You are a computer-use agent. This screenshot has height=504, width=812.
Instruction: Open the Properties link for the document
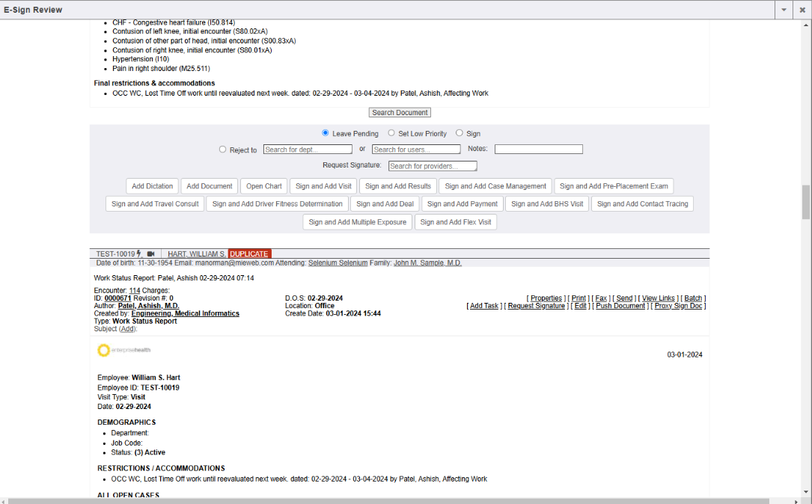click(x=546, y=298)
